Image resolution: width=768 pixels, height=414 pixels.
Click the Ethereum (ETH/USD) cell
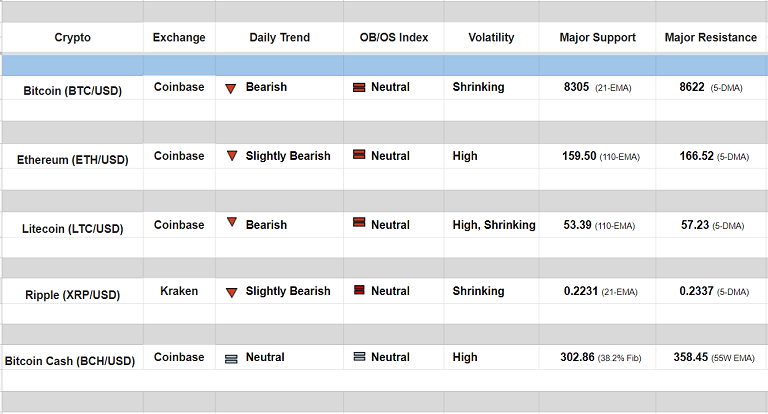tap(72, 160)
